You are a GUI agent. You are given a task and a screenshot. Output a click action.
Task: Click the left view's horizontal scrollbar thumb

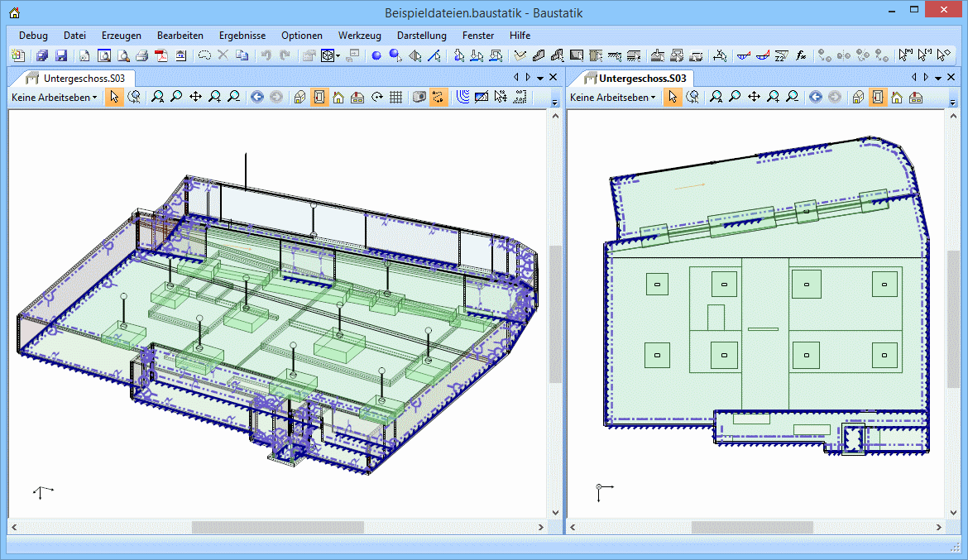pos(277,527)
